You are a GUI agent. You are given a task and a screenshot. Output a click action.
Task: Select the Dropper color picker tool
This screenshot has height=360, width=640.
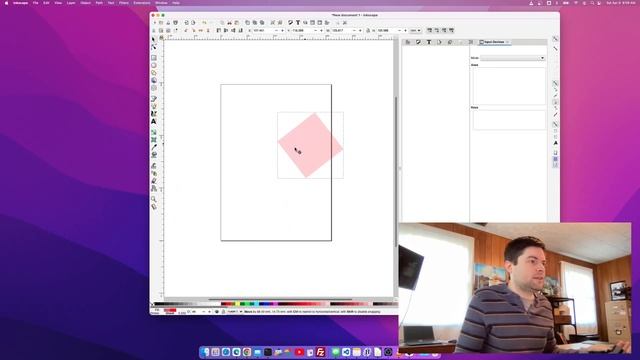pos(154,147)
